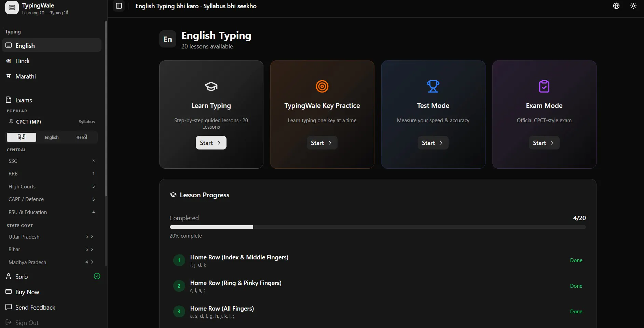
Task: Click the Sign Out arrow icon
Action: click(9, 322)
